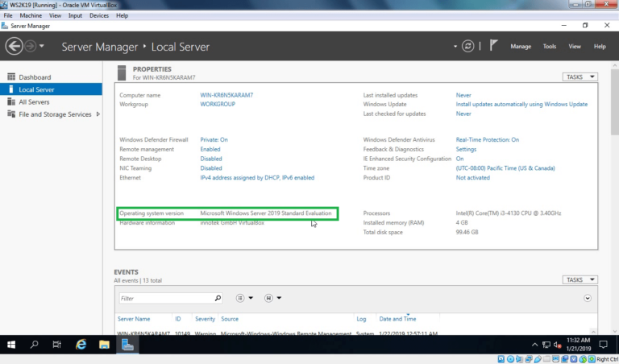Expand File and Storage Services

coord(98,114)
